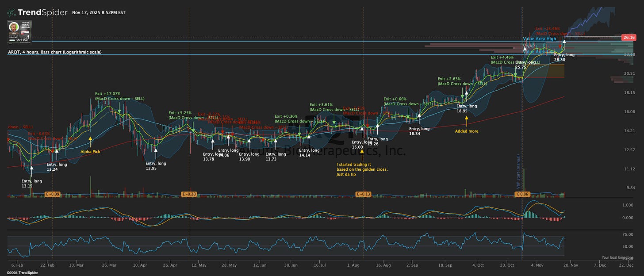Click the 12.57 price axis value

tap(629, 149)
